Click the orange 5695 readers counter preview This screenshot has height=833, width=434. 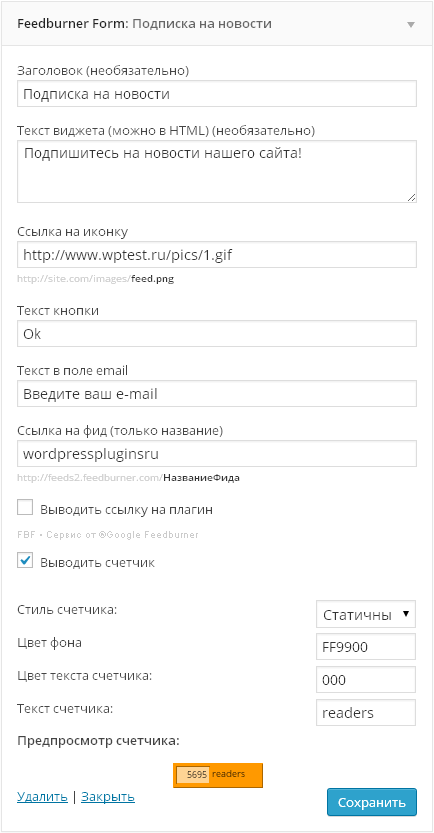coord(218,775)
